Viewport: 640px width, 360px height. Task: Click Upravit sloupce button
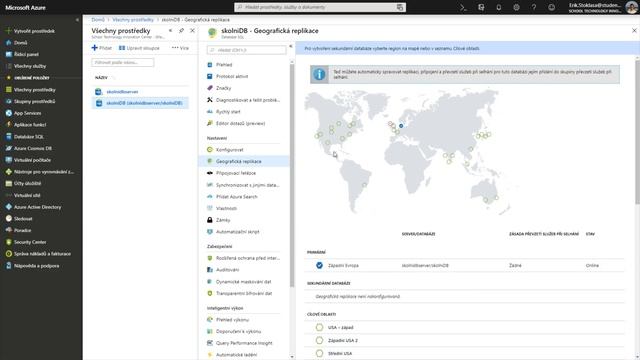click(139, 48)
